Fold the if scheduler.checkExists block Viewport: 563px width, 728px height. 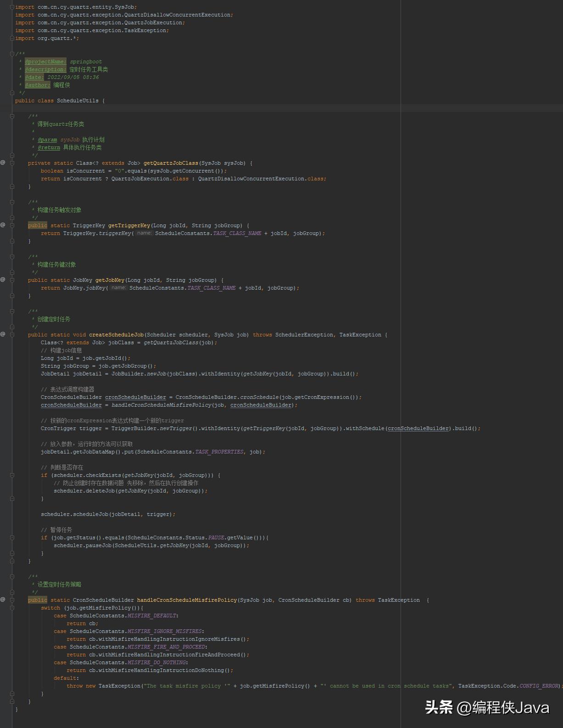click(12, 475)
